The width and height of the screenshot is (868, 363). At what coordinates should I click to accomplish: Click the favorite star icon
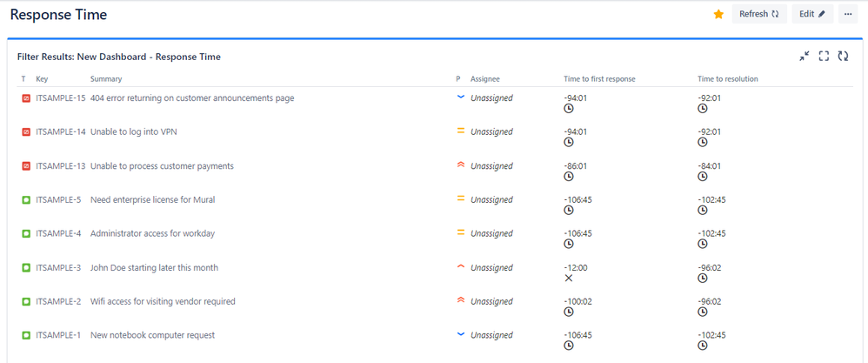coord(718,15)
